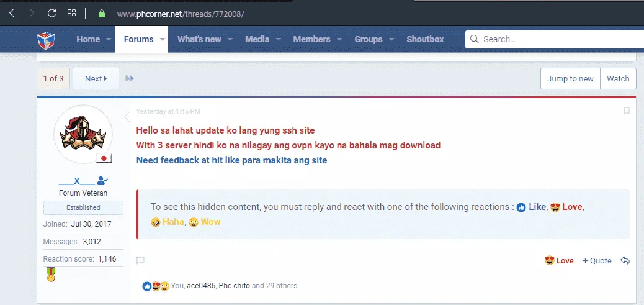Image resolution: width=644 pixels, height=305 pixels.
Task: Click the search magnifier icon
Action: click(475, 39)
